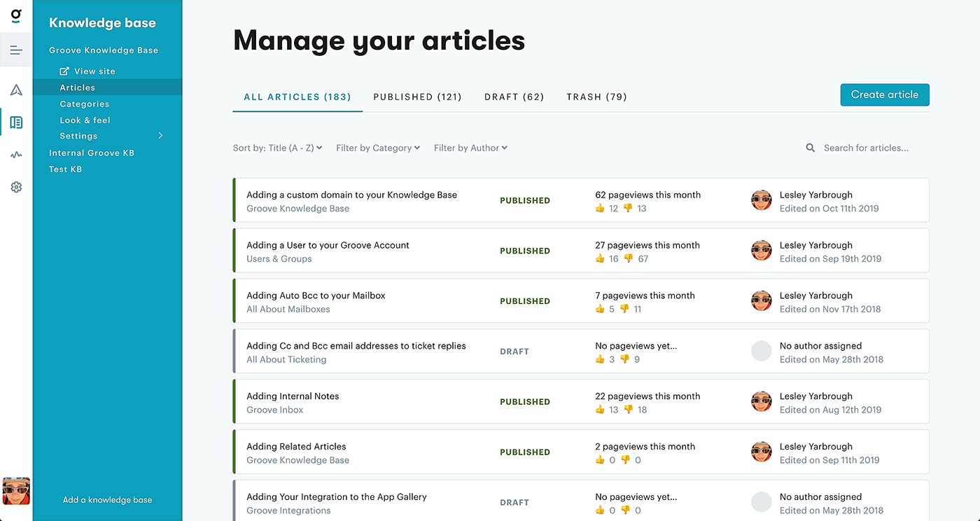This screenshot has height=521, width=980.
Task: Open the Sort by Title dropdown
Action: coord(277,148)
